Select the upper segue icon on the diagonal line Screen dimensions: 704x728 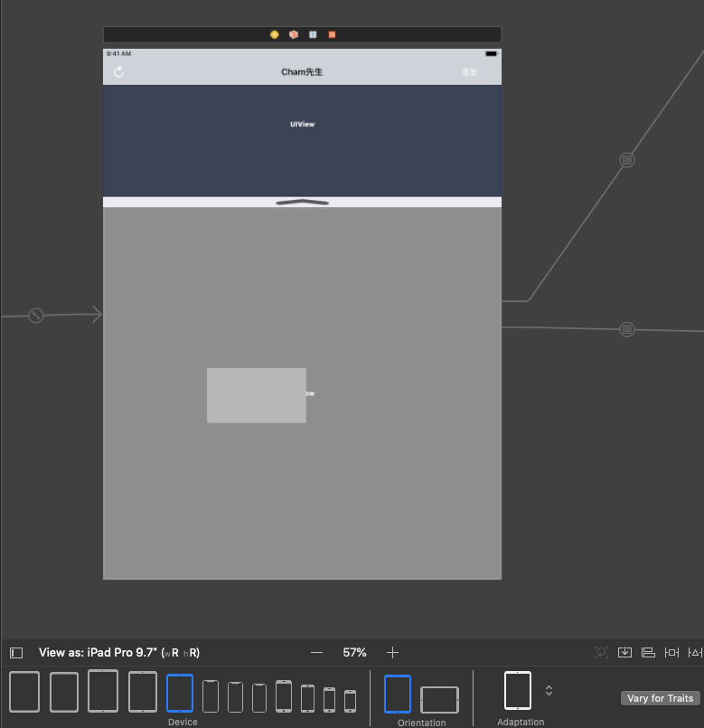coord(627,160)
